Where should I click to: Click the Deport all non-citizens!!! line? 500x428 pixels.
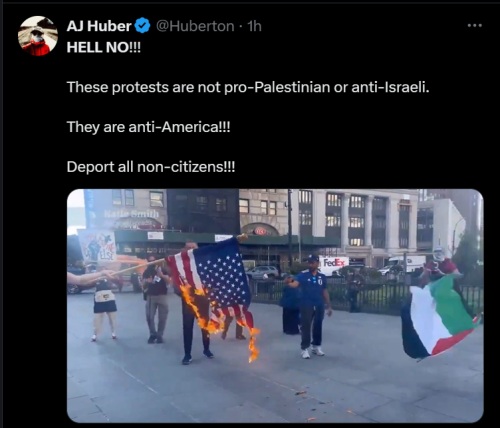[151, 167]
